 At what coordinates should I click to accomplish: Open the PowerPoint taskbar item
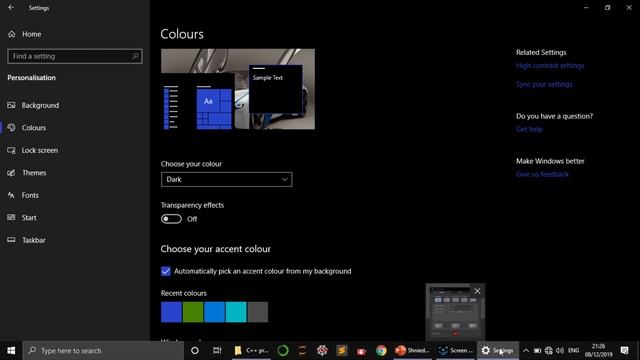coord(413,351)
